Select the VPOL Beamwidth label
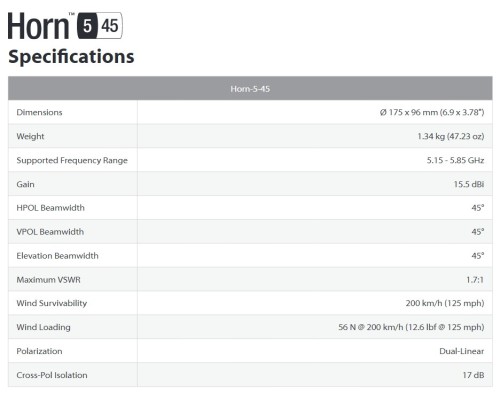 click(x=50, y=232)
